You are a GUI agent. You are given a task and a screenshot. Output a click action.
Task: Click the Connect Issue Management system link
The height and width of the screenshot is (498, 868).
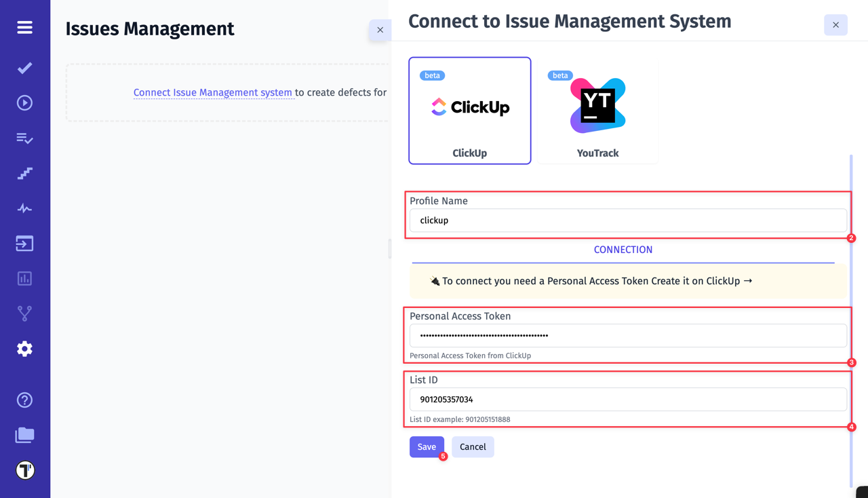(213, 92)
